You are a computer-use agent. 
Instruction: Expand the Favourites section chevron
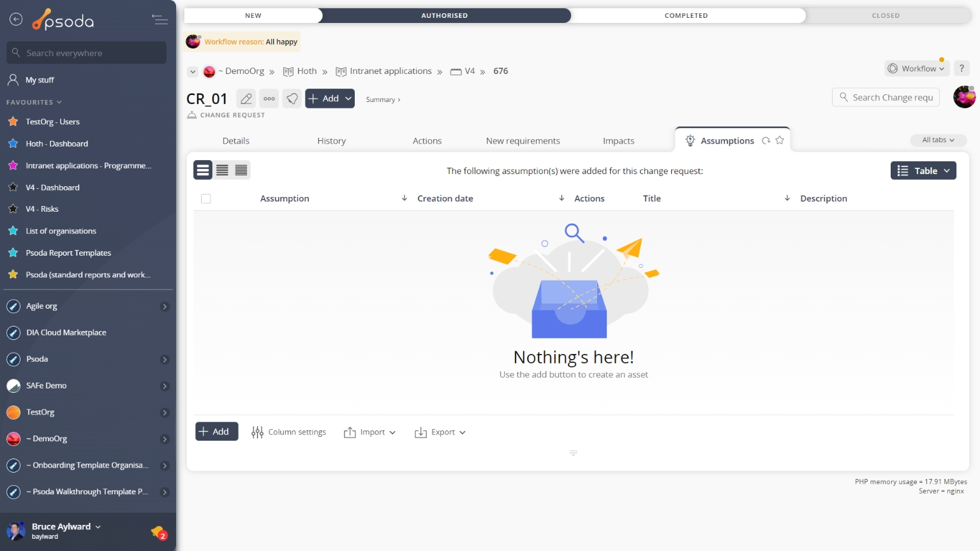(x=59, y=102)
